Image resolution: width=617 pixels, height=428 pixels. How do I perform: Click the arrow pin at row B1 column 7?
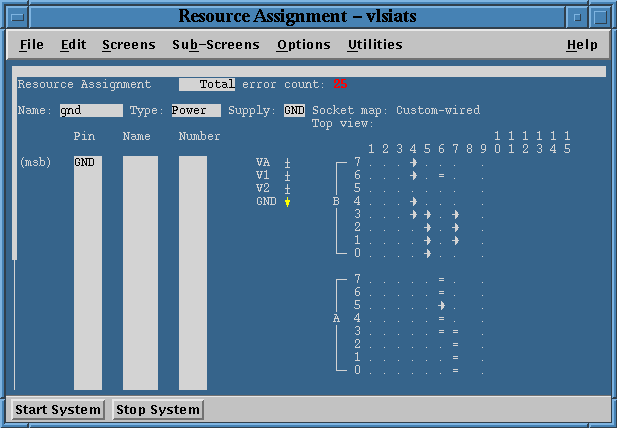point(455,240)
